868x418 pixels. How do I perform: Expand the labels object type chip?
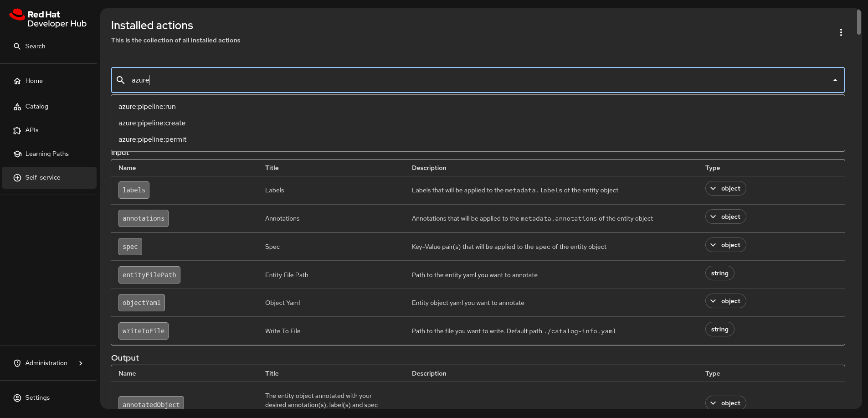coord(725,189)
